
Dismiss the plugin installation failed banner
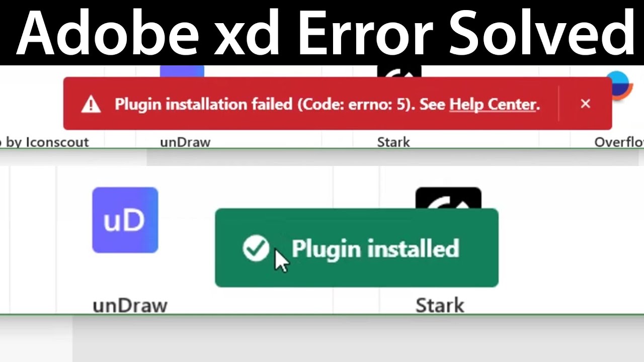click(x=585, y=104)
